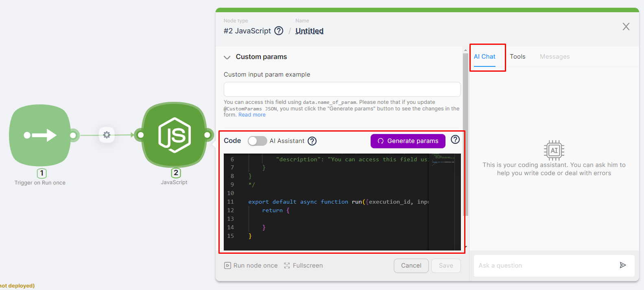Select the Trigger on Run once node
Viewport: 644px width, 290px height.
coord(40,135)
